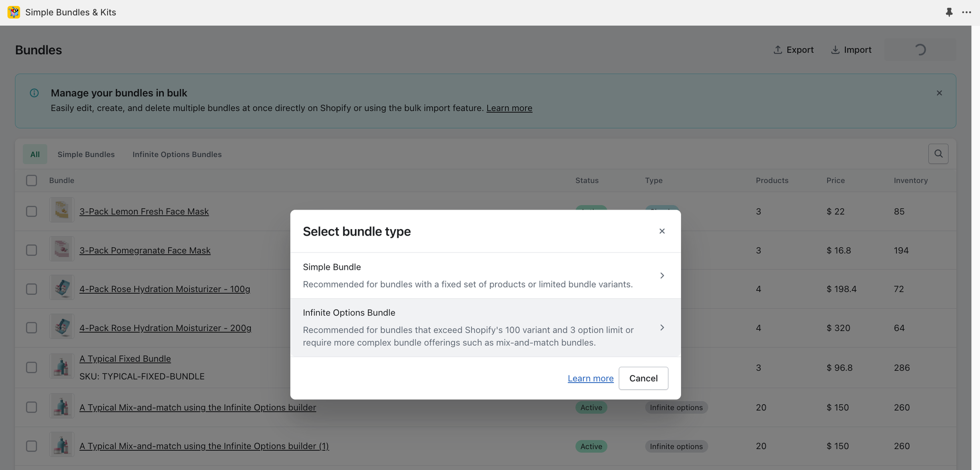Screen dimensions: 980x470
Task: Cancel the bundle type dialog
Action: 643,378
